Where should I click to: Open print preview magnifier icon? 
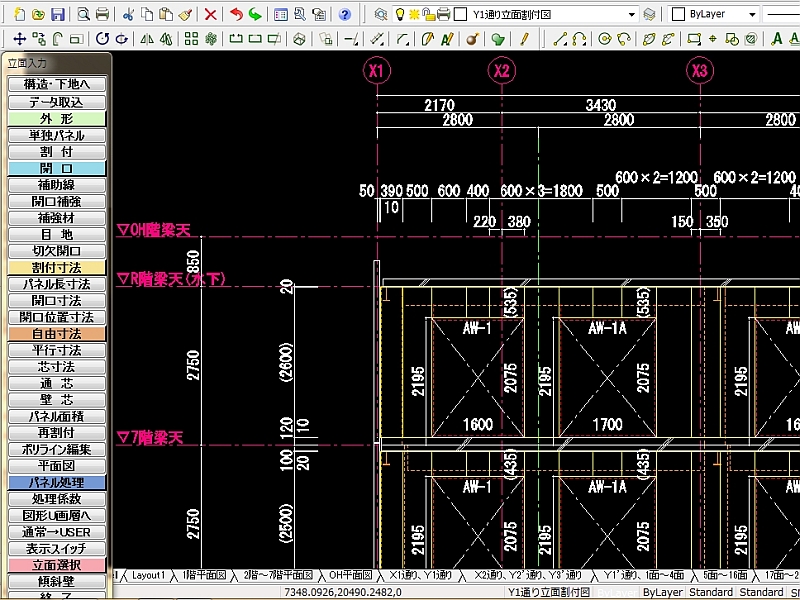(83, 14)
